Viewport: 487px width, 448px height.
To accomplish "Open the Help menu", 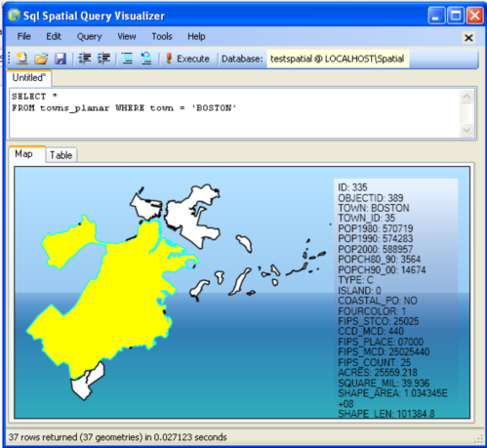I will click(196, 36).
